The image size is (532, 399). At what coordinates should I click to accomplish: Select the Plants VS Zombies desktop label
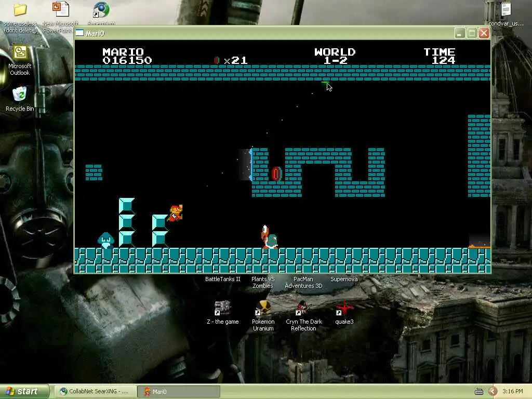(263, 282)
